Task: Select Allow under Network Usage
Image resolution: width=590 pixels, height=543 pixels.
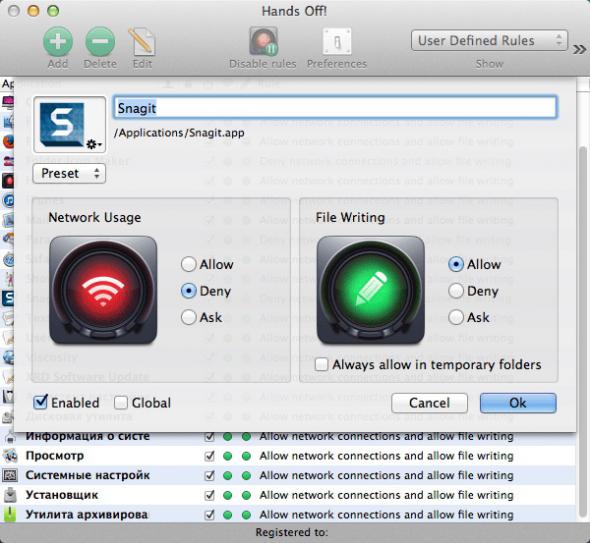Action: coord(189,264)
